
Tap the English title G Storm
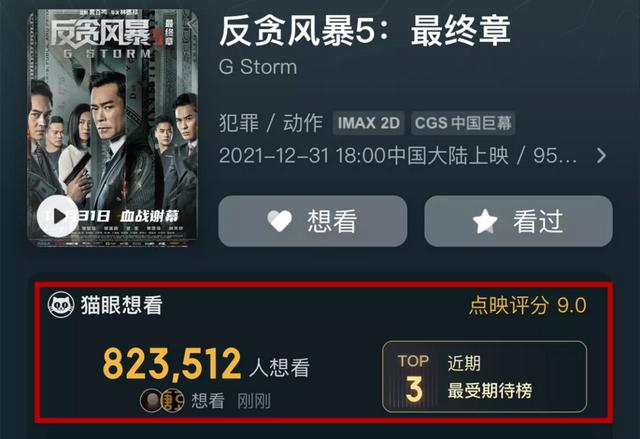pos(258,67)
